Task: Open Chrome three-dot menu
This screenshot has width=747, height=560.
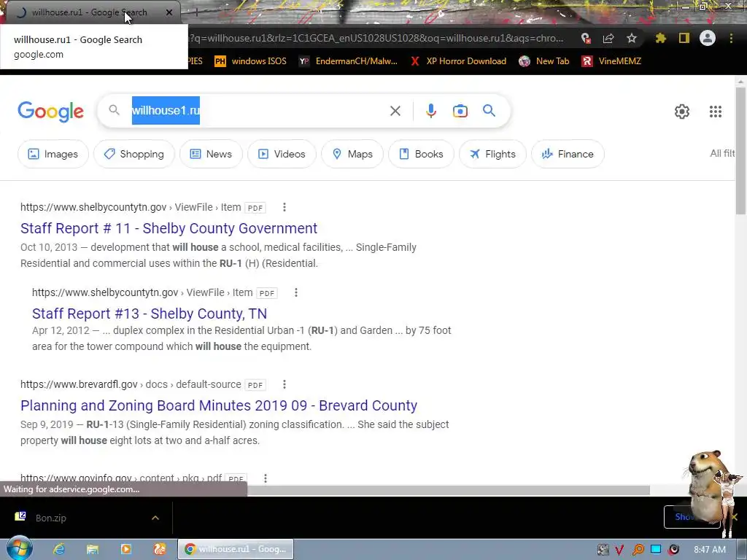Action: tap(731, 38)
